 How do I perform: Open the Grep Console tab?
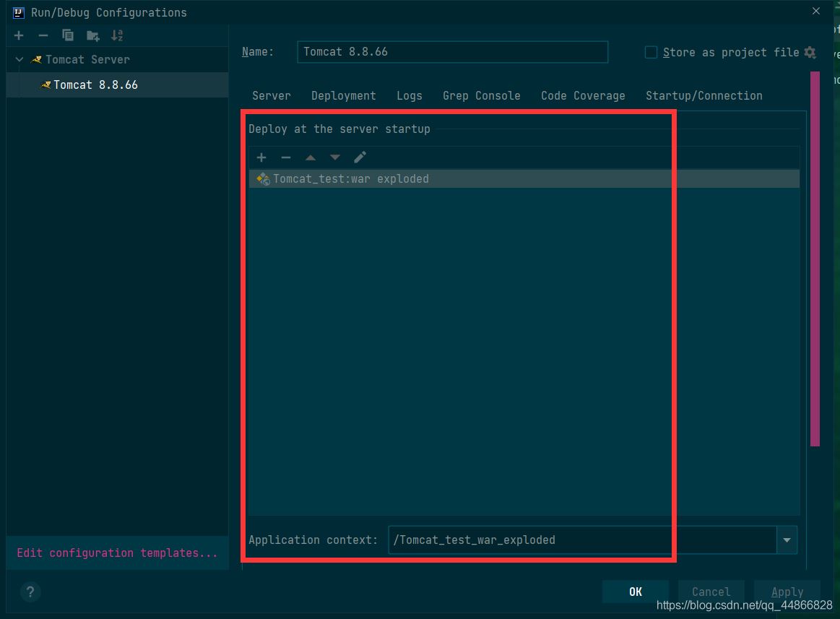(481, 96)
